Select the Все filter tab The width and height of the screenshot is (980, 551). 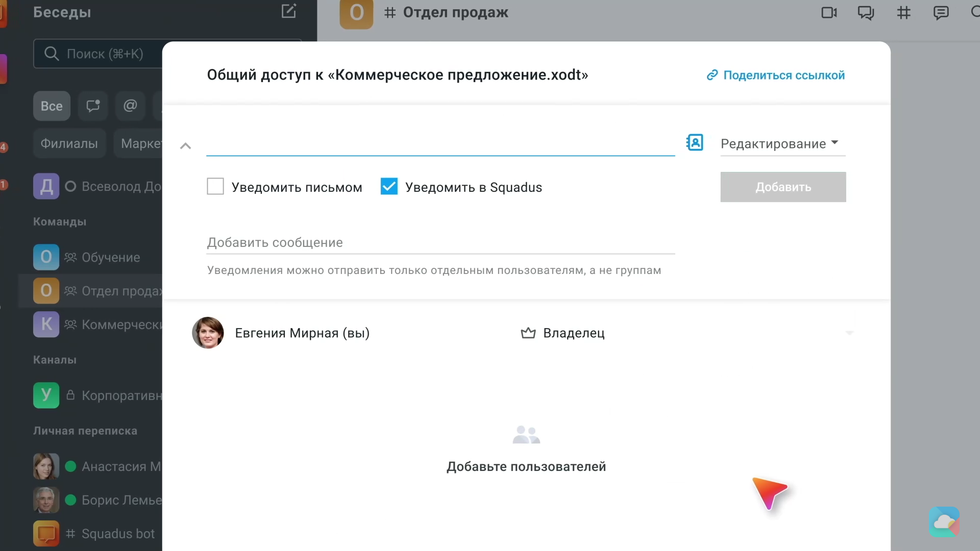point(52,106)
